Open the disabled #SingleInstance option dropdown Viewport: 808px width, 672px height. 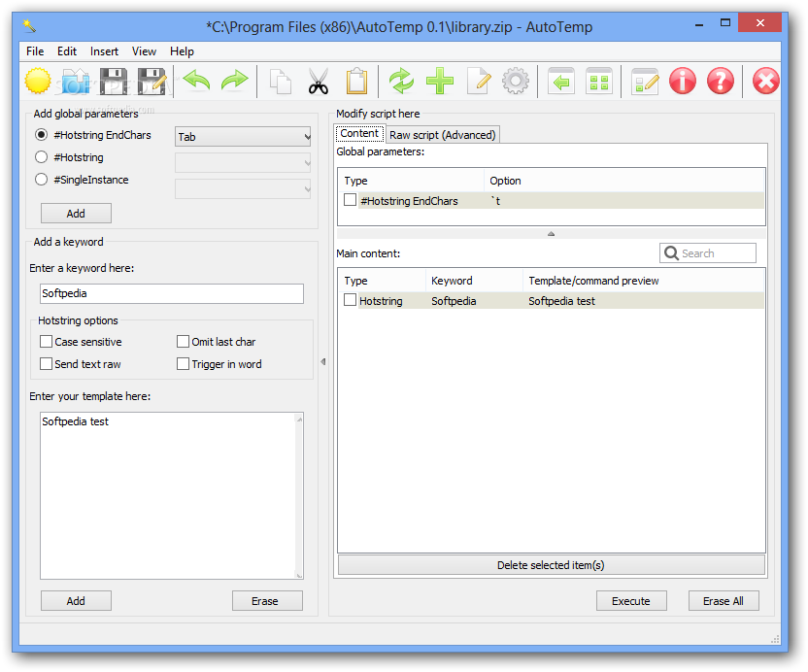(x=243, y=188)
